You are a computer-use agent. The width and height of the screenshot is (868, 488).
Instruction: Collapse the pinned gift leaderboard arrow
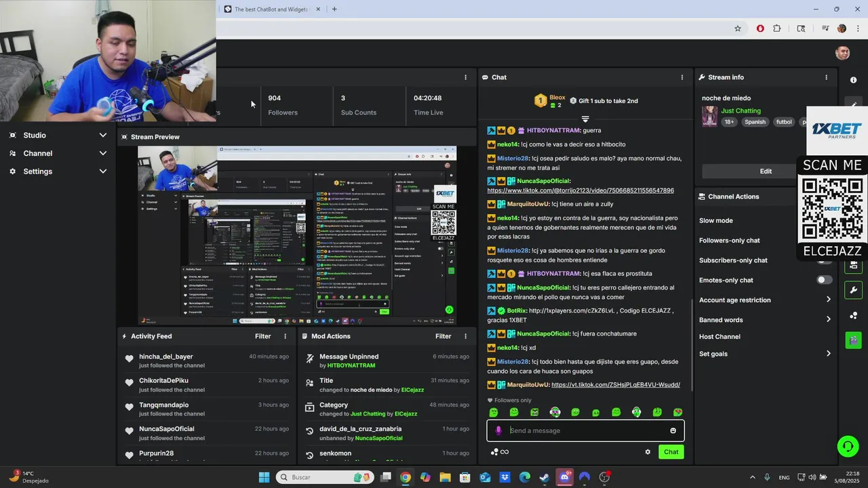[585, 119]
